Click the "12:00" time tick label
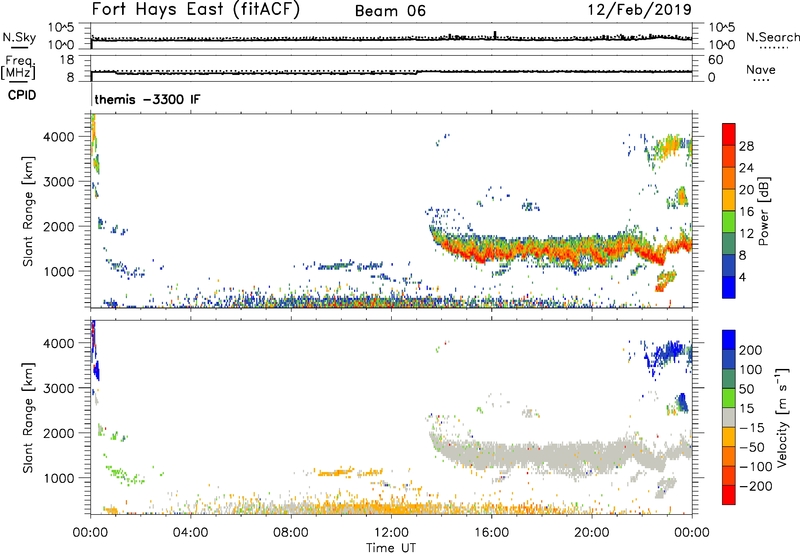800x554 pixels. click(391, 533)
